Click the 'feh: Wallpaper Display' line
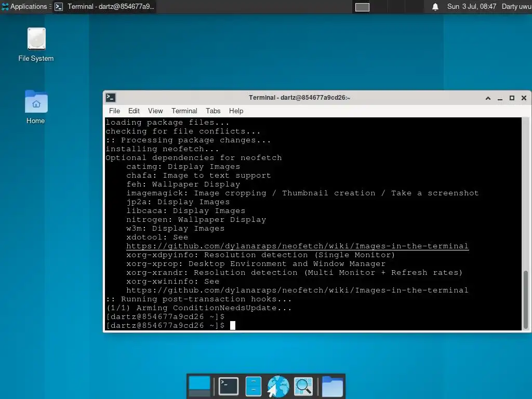The width and height of the screenshot is (532, 399). pyautogui.click(x=183, y=184)
